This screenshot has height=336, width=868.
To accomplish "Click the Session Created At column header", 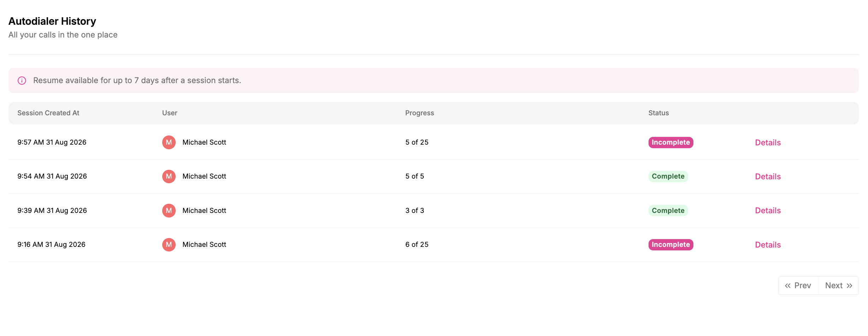I will click(x=48, y=113).
